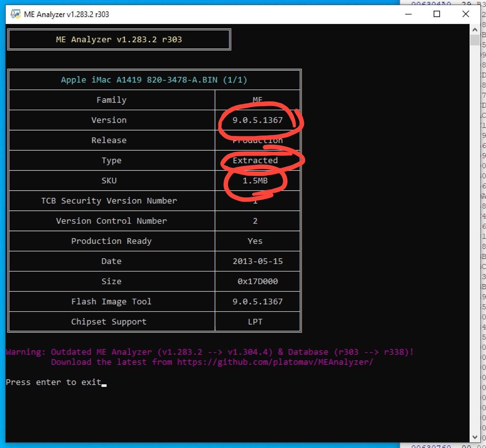486x448 pixels.
Task: Click the Apple iMac A1419 820-3478-A.BIN file name
Action: click(154, 80)
